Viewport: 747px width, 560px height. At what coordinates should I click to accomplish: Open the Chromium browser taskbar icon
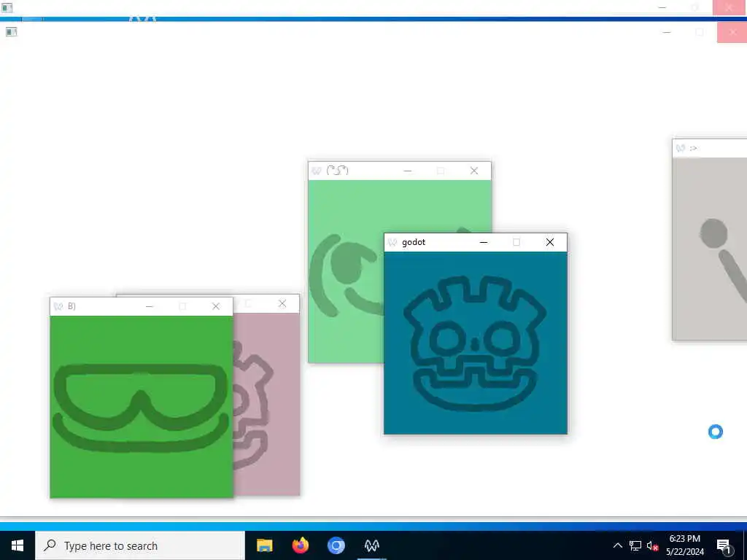pyautogui.click(x=336, y=545)
